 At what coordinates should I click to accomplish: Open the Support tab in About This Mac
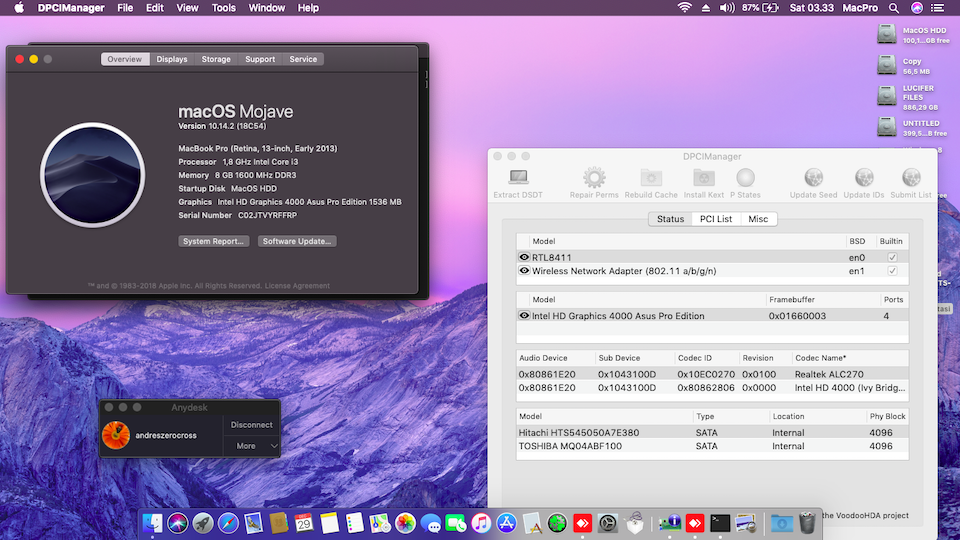pyautogui.click(x=260, y=59)
